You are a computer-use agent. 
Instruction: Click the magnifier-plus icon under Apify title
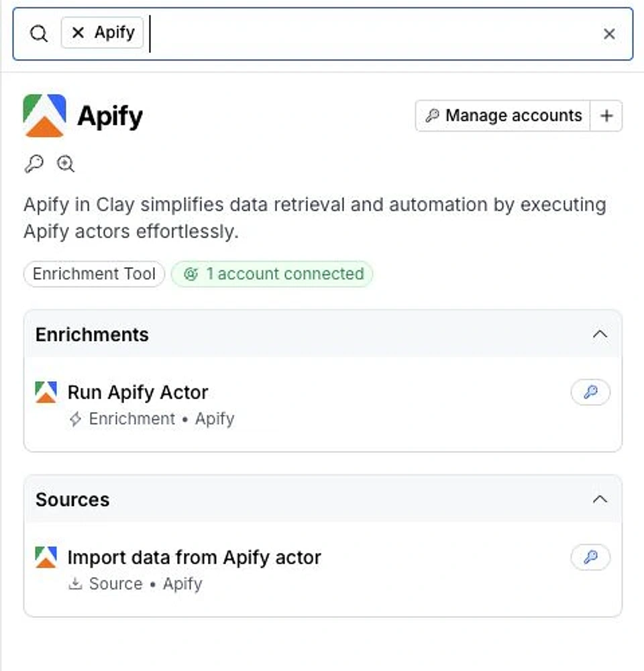point(66,164)
